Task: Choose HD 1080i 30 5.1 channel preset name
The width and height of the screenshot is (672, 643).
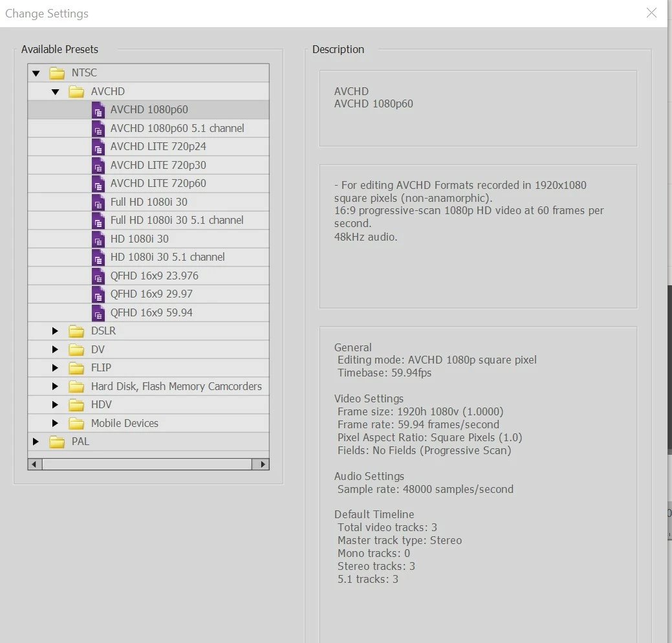Action: 167,257
